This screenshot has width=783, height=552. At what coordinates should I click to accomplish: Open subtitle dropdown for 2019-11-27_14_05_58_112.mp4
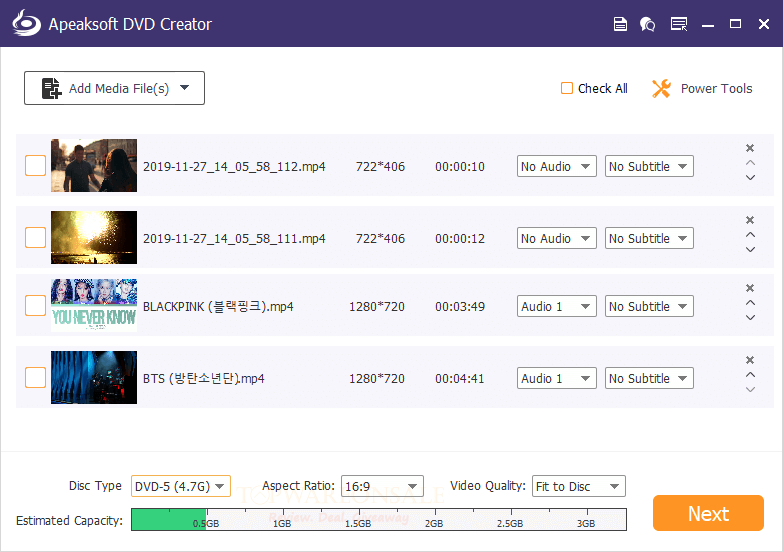(649, 166)
